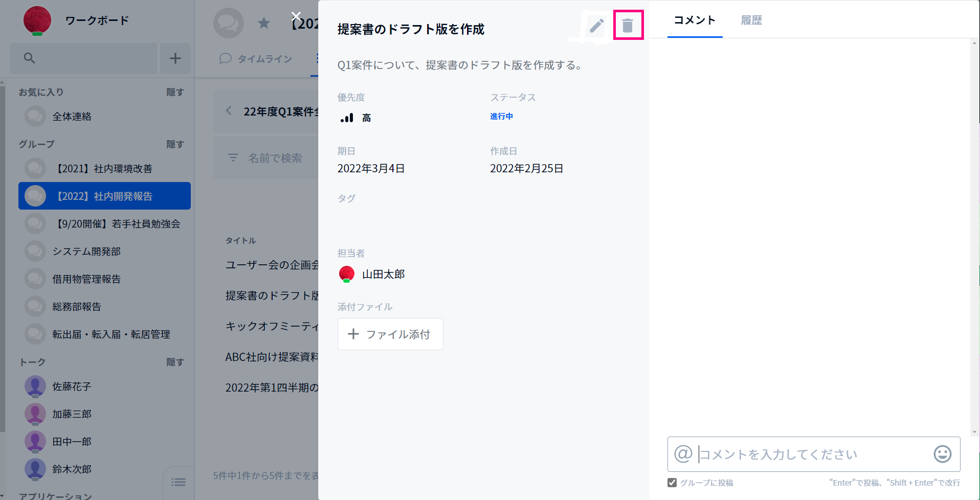Image resolution: width=980 pixels, height=500 pixels.
Task: Open the タイムライン tab
Action: pos(256,59)
